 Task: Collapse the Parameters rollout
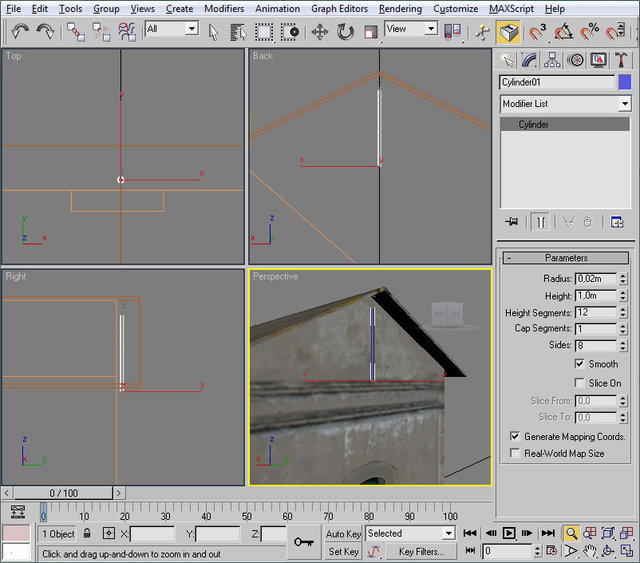566,258
